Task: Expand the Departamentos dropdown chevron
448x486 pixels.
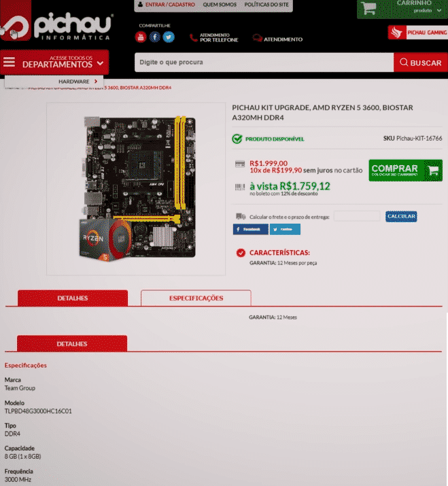Action: tap(100, 63)
